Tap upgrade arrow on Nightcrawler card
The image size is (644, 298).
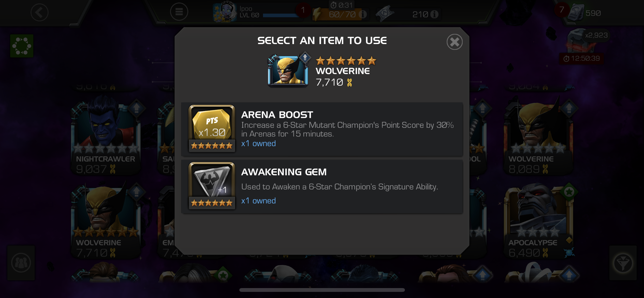click(137, 108)
